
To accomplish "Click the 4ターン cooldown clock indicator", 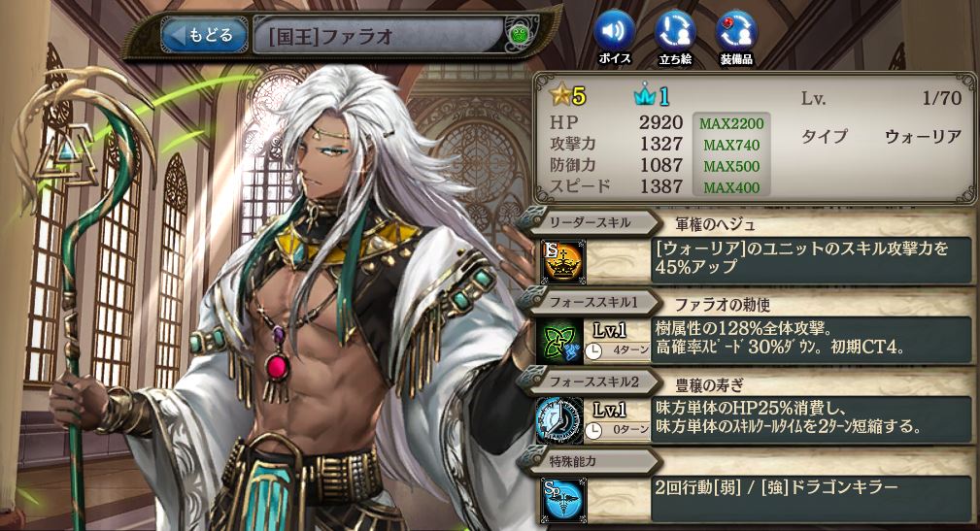I will pos(618,350).
